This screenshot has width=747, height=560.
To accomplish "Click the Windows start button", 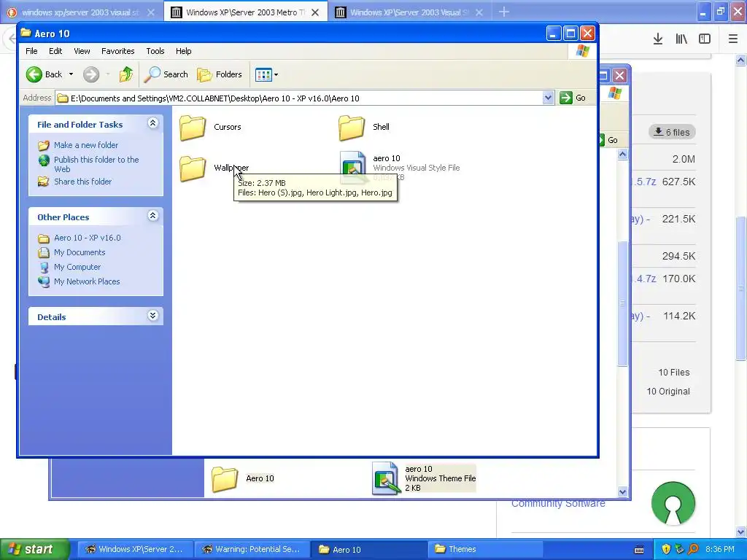I will (34, 550).
